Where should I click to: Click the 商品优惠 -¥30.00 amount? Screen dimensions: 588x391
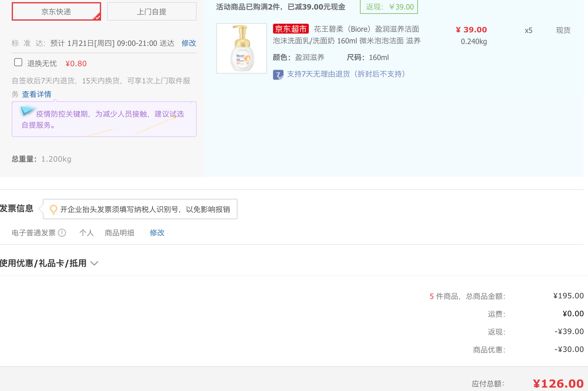coord(569,349)
